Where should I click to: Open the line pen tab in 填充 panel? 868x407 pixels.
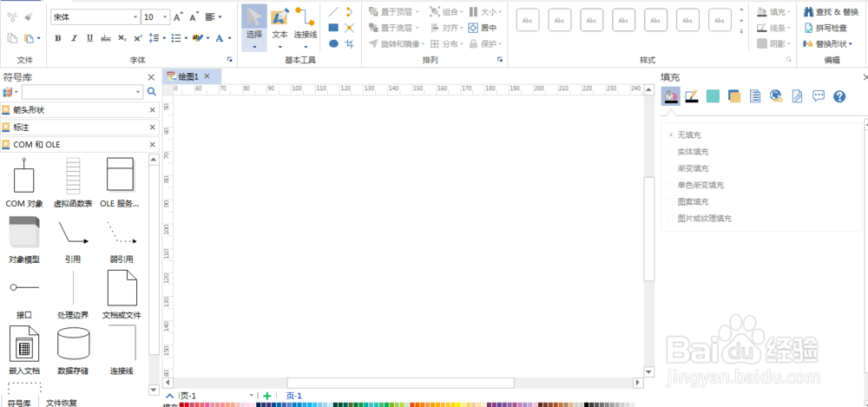[692, 96]
